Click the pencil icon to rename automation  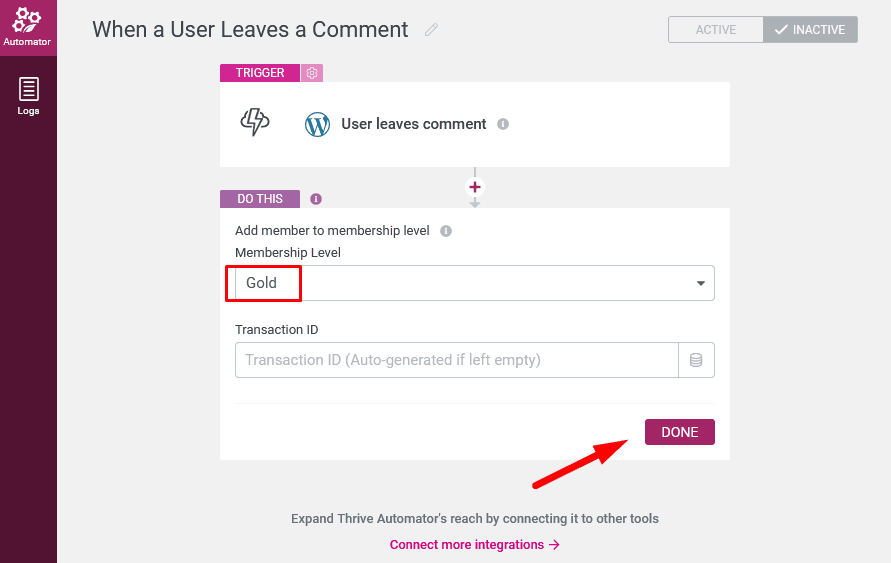(x=431, y=30)
